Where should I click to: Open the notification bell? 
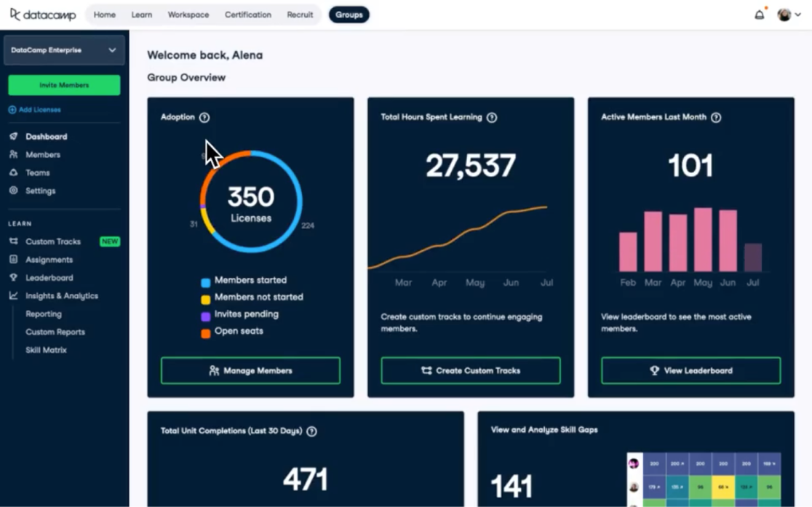tap(759, 13)
